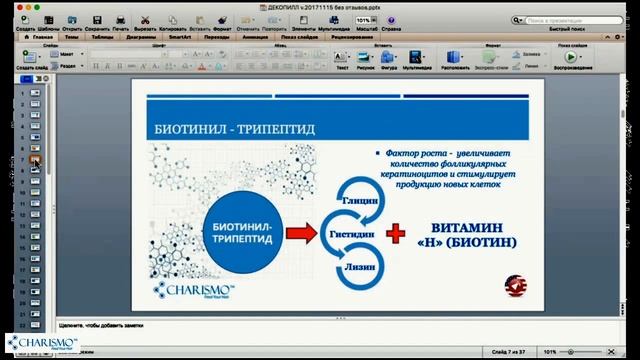The height and width of the screenshot is (360, 640).
Task: Open the Создать слайд dropdown arrow
Action: point(40,57)
